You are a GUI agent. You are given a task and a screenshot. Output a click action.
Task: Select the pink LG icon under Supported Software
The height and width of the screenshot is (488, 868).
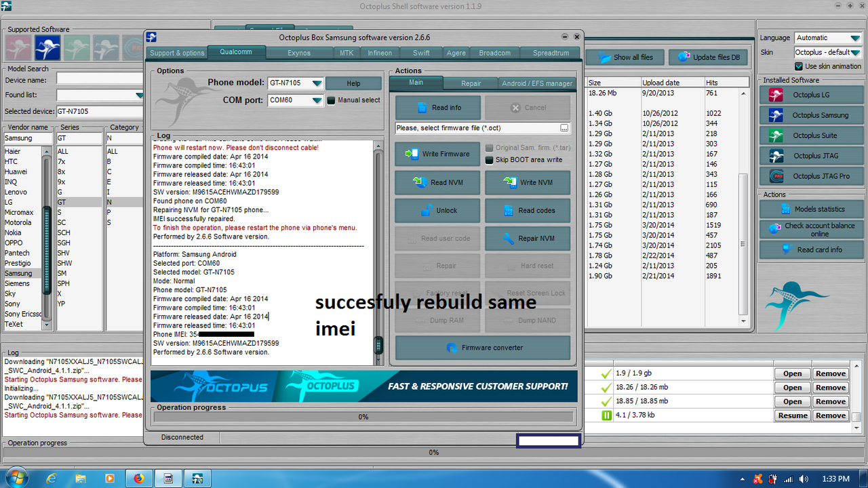pyautogui.click(x=17, y=47)
